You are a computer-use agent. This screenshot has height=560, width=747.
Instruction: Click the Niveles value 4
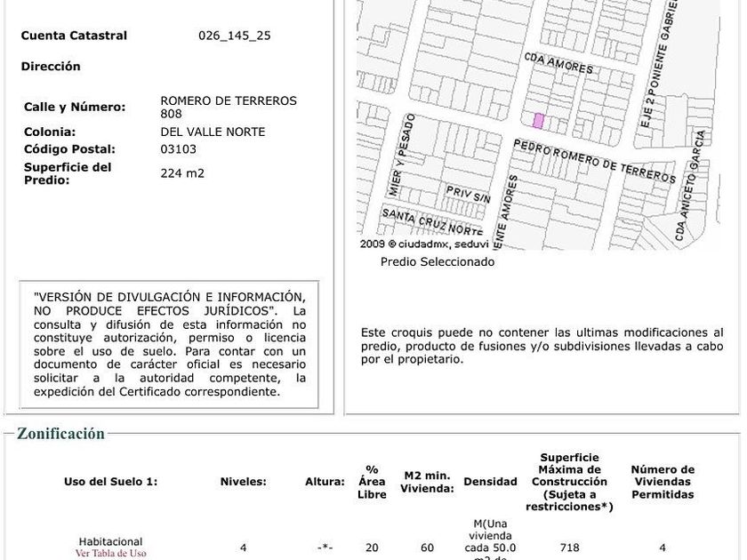(x=243, y=548)
